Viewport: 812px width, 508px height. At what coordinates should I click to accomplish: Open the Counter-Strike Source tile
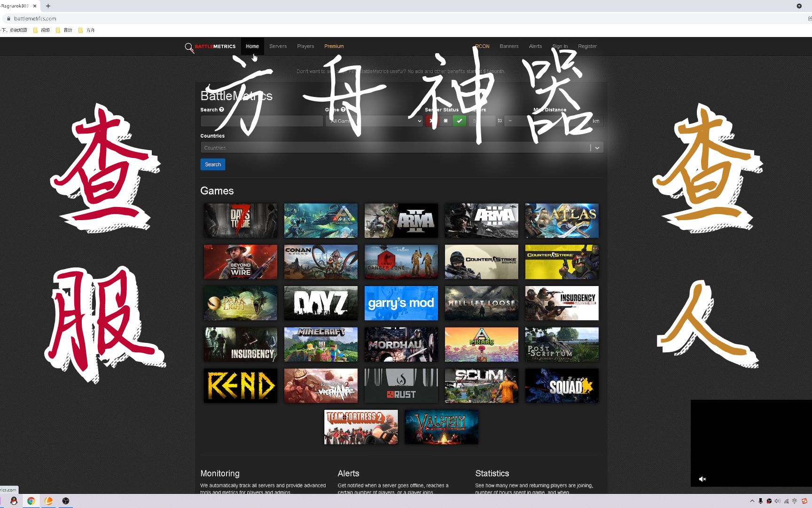click(x=482, y=262)
